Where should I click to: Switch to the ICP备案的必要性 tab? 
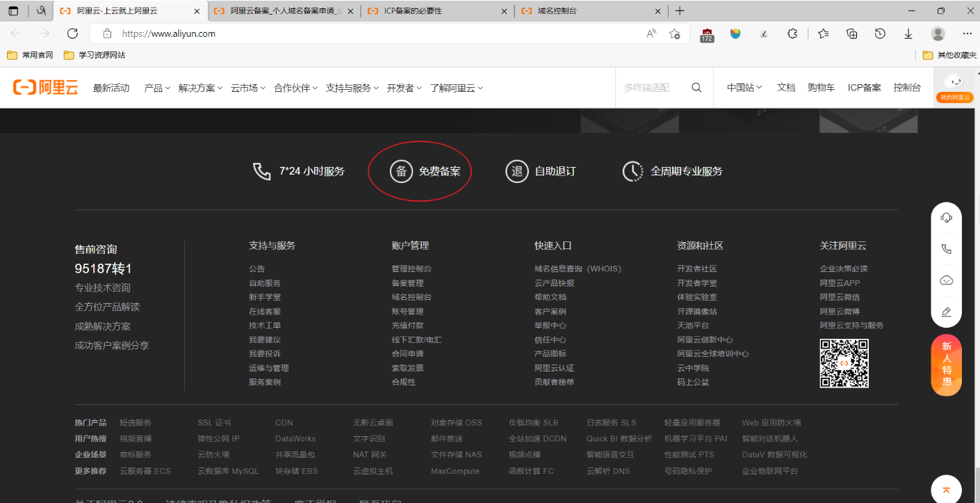(x=438, y=11)
